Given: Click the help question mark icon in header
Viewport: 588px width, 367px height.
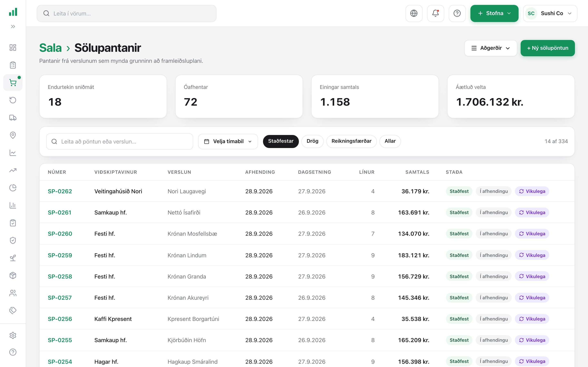Looking at the screenshot, I should point(457,13).
